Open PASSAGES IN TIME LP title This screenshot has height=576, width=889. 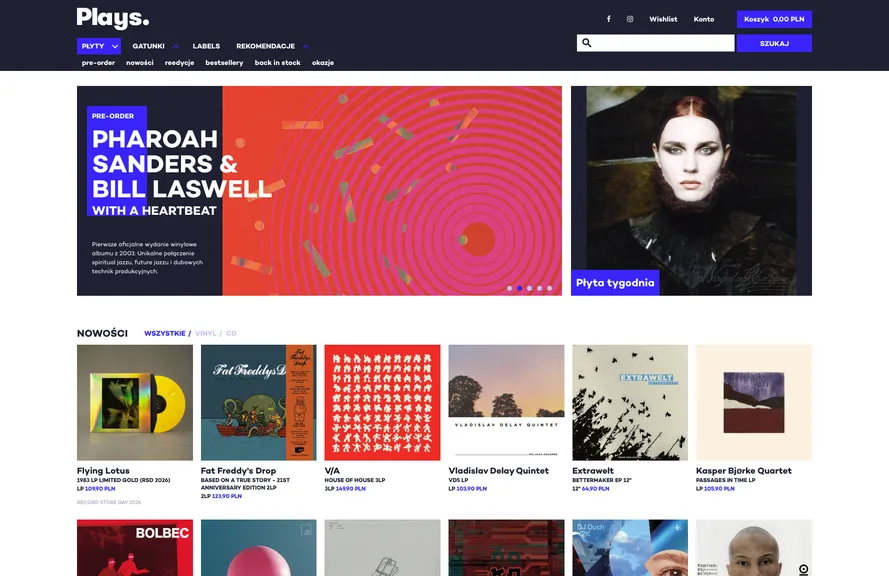pos(726,480)
